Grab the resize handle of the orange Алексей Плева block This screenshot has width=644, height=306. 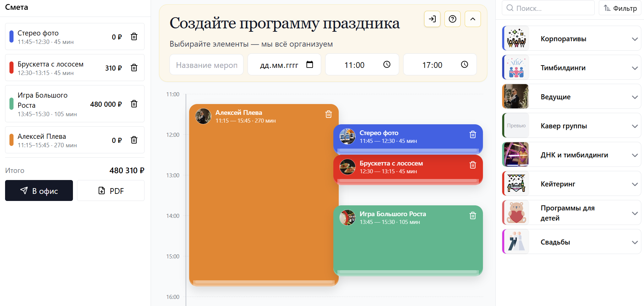click(x=264, y=282)
